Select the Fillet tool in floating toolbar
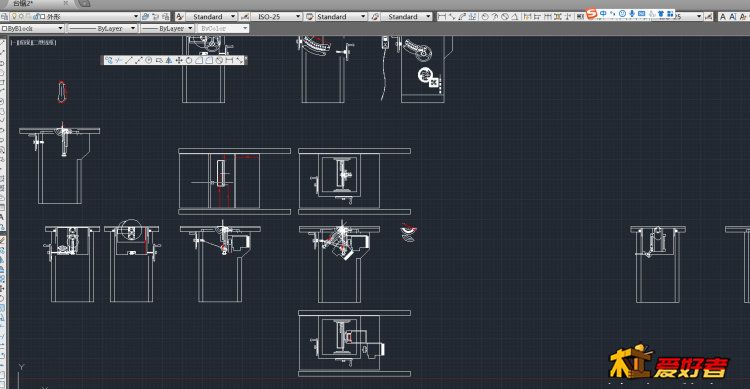 coord(209,60)
